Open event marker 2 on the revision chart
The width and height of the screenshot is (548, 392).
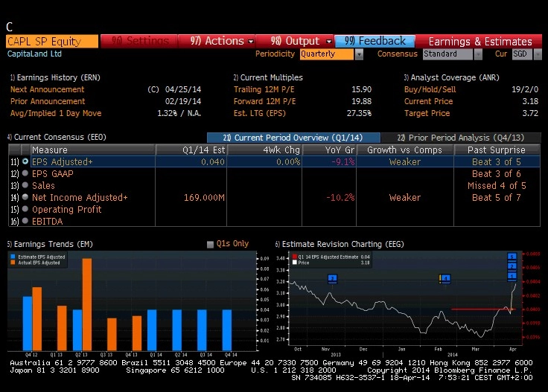(x=512, y=266)
